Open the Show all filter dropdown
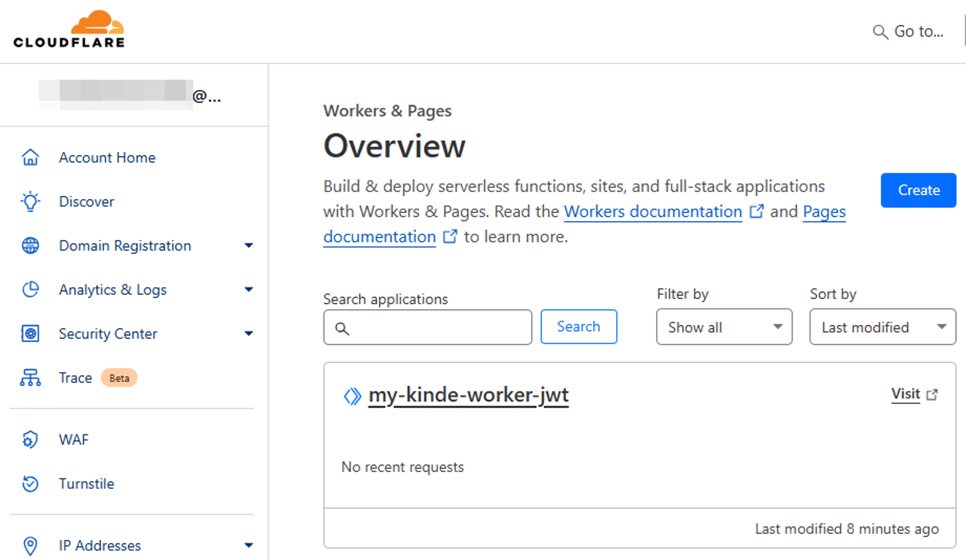The height and width of the screenshot is (560, 966). click(x=724, y=327)
